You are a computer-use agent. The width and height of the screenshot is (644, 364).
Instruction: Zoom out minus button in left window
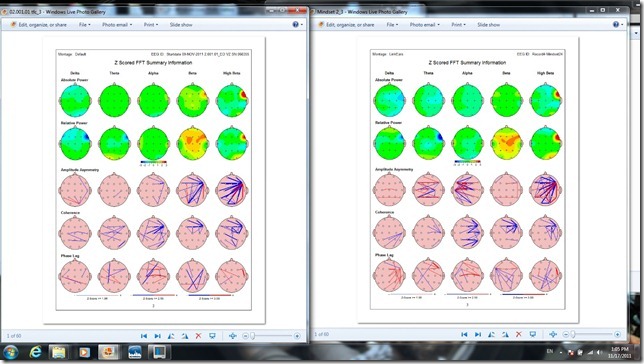[x=245, y=336]
